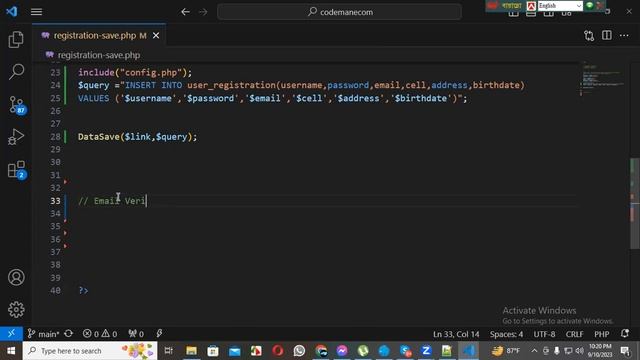Place cursor on line 33 Email Veri comment
640x360 pixels.
point(112,201)
